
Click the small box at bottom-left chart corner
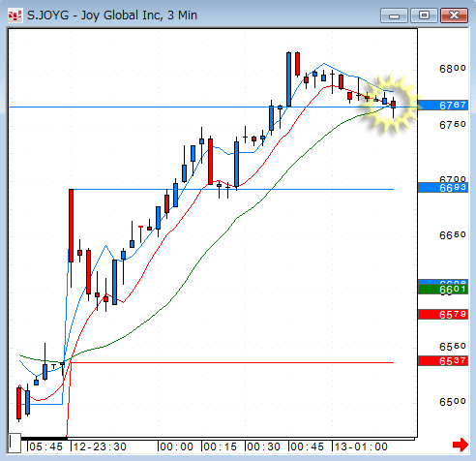point(15,443)
